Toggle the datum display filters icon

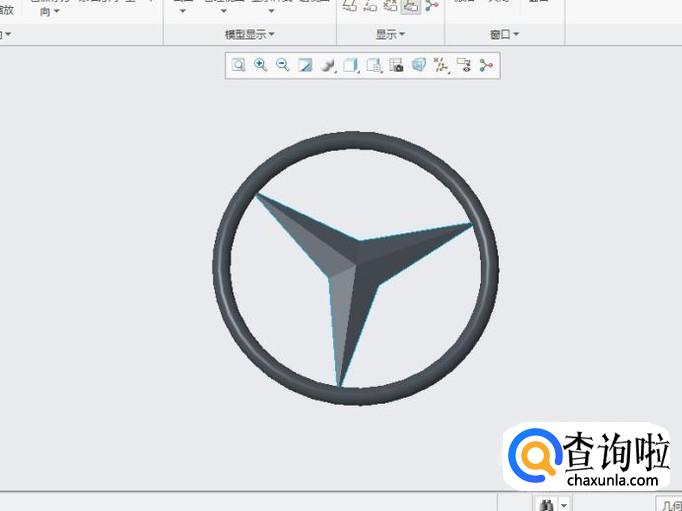pyautogui.click(x=440, y=66)
